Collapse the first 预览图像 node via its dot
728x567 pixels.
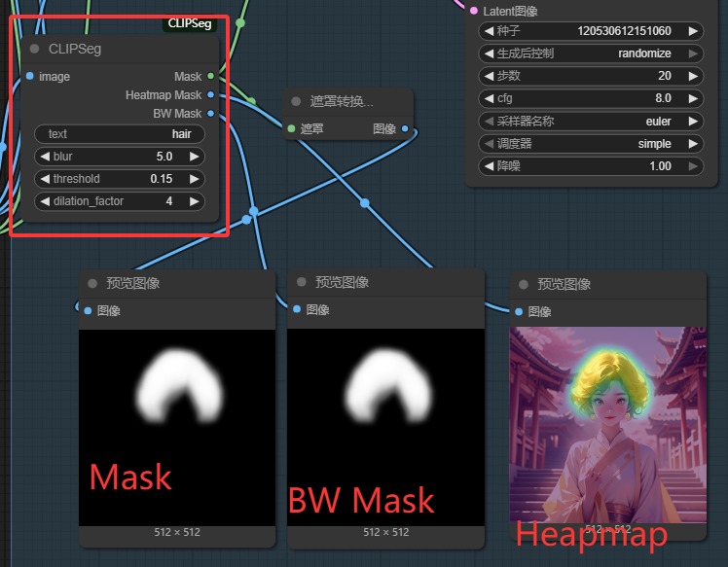coord(93,284)
